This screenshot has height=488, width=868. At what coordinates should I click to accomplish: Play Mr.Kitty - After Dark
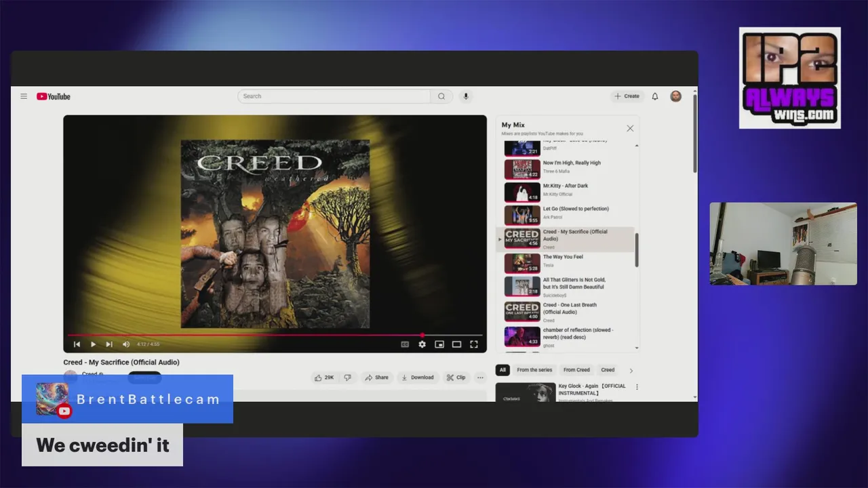pos(566,192)
